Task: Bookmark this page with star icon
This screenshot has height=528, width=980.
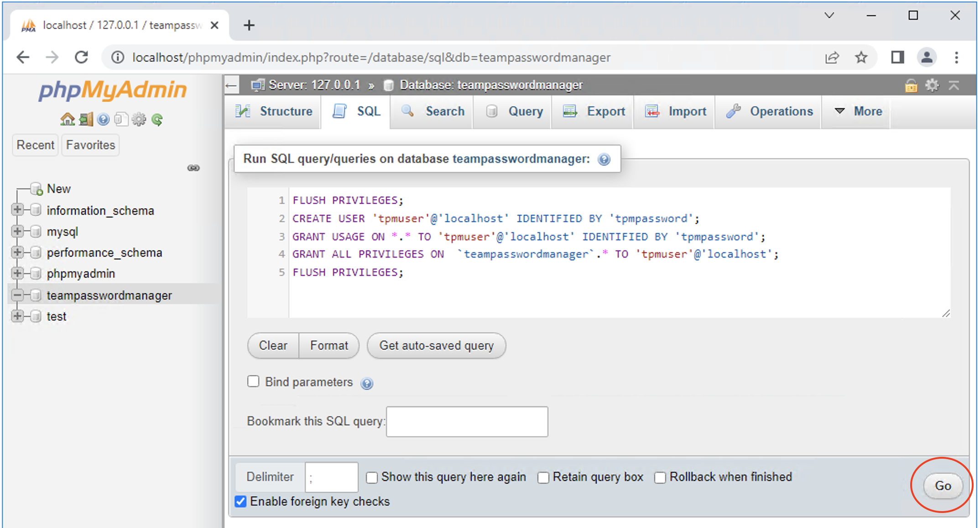Action: (861, 57)
